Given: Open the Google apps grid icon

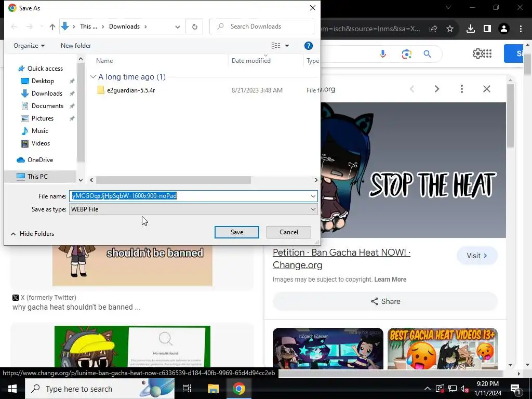Looking at the screenshot, I should coord(487,54).
